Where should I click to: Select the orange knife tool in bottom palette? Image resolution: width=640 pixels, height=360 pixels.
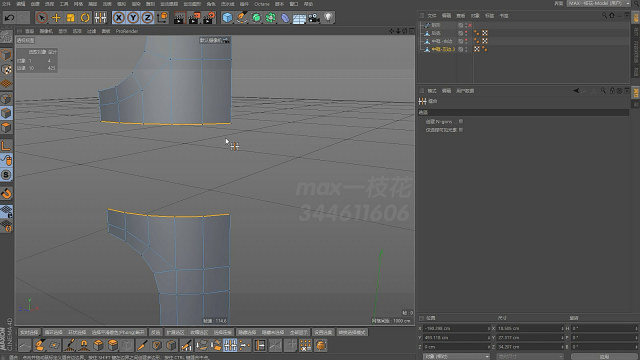point(142,345)
